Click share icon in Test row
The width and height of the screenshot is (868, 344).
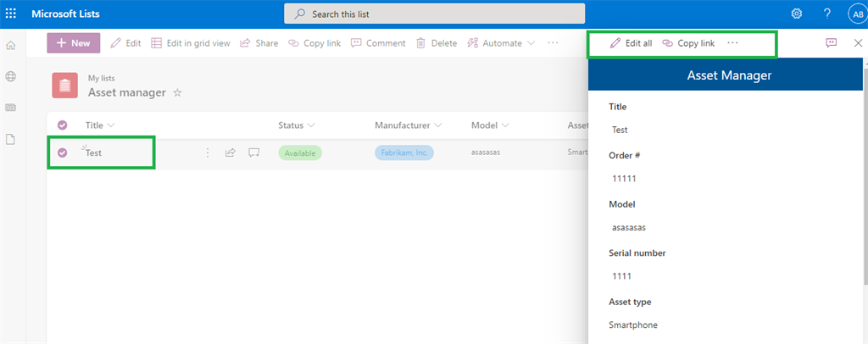(231, 153)
